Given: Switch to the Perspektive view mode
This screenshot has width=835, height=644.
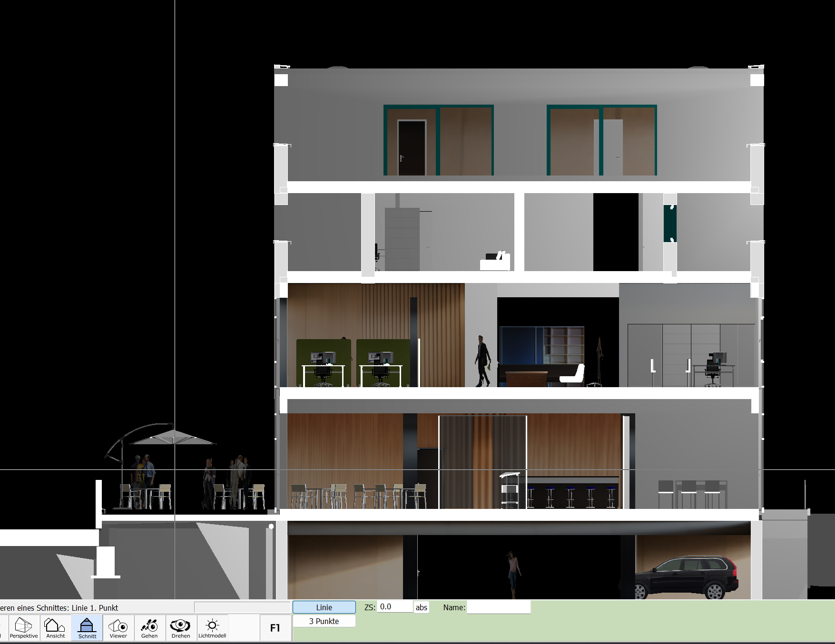Looking at the screenshot, I should click(x=23, y=628).
